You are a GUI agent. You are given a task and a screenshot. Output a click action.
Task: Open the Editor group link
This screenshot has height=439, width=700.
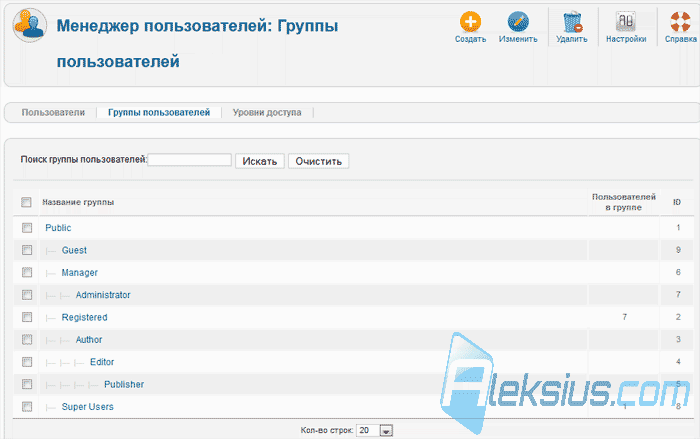coord(102,362)
